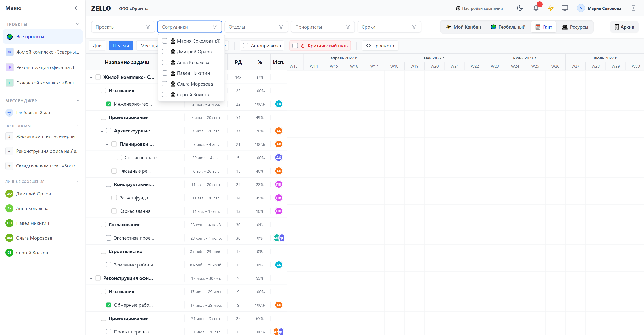Screen dimensions: 644x335
Task: Toggle dark mode moon icon
Action: click(x=520, y=8)
